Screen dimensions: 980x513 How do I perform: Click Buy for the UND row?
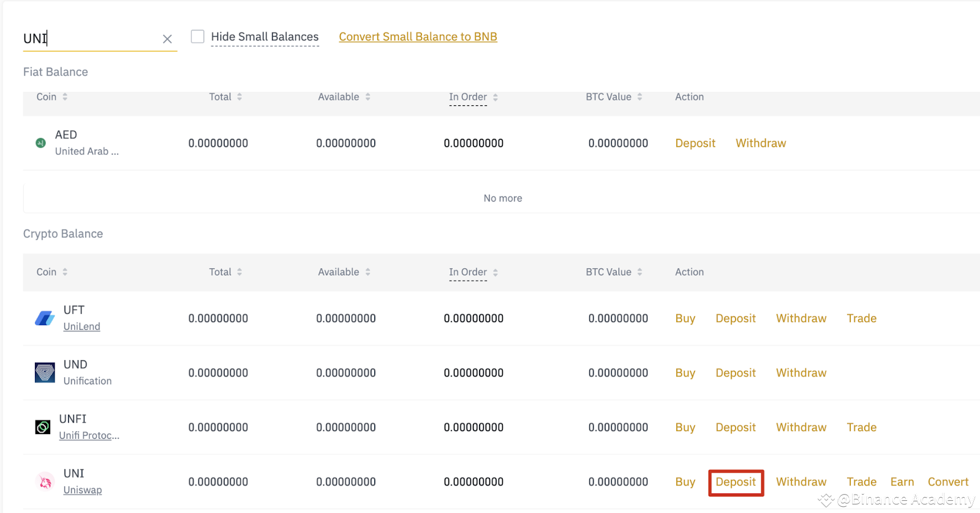[x=685, y=373]
